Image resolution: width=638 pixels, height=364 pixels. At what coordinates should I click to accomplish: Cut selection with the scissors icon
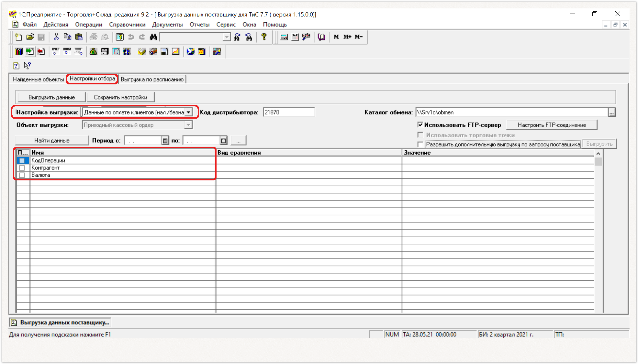tap(56, 37)
